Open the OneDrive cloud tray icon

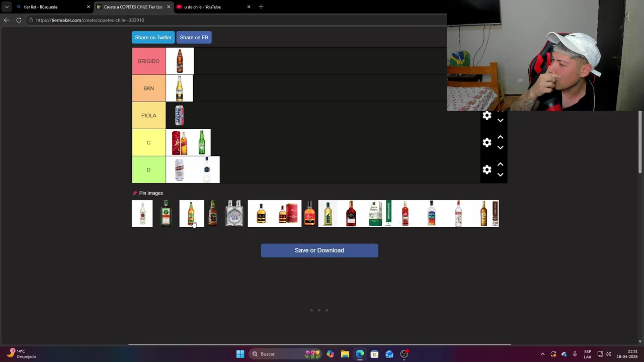(564, 354)
